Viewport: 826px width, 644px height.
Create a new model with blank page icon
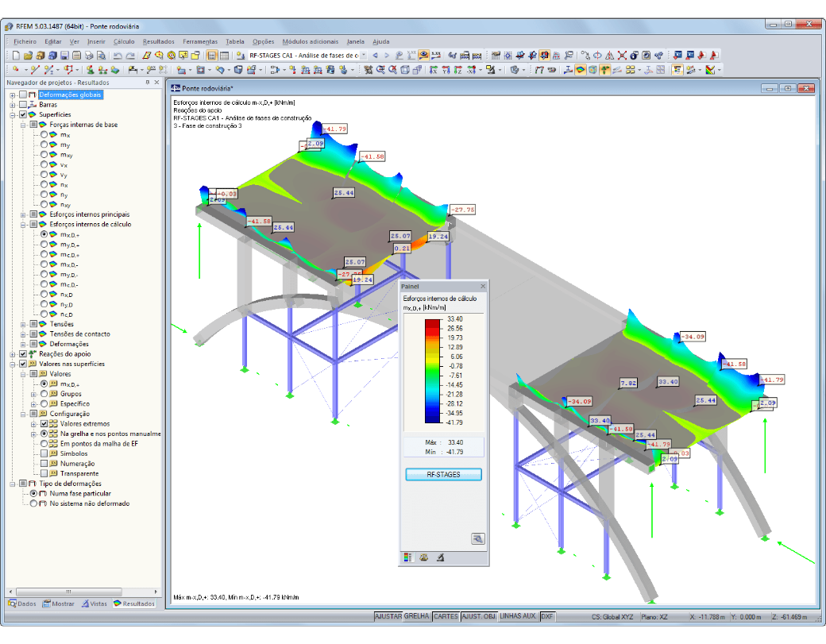(x=16, y=56)
